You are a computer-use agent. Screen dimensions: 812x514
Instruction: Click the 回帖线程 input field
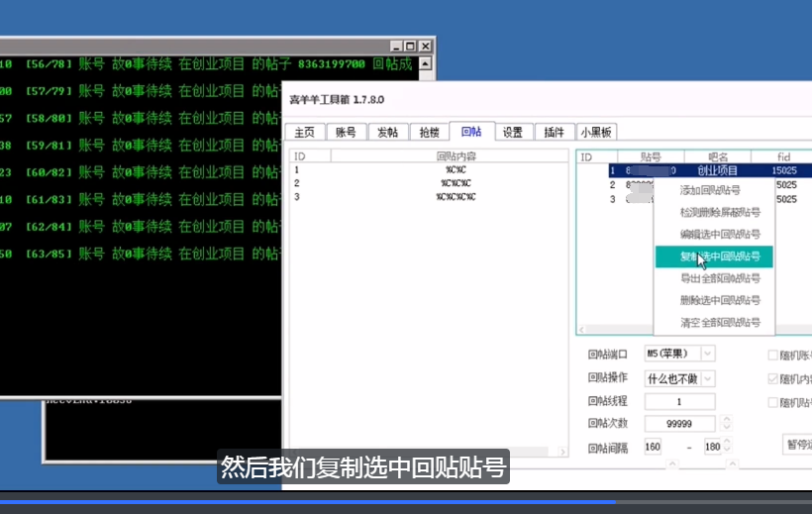tap(679, 401)
